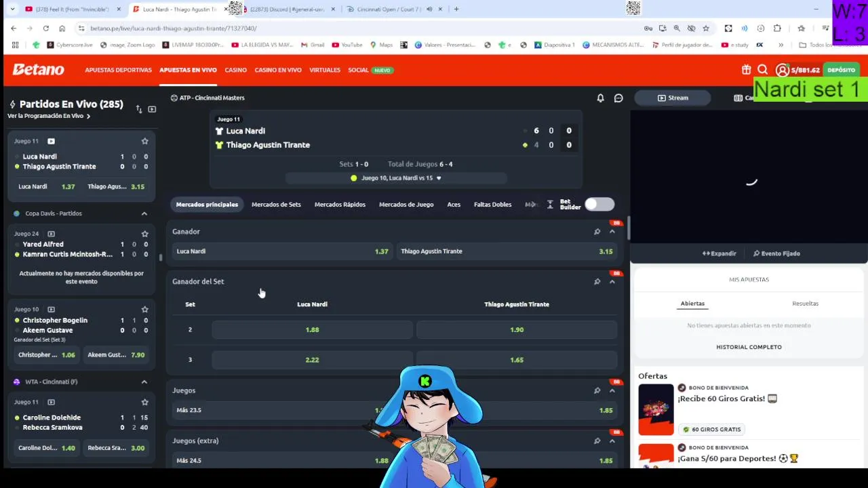Open the search magnifier in Betano header
This screenshot has width=868, height=488.
coord(762,70)
